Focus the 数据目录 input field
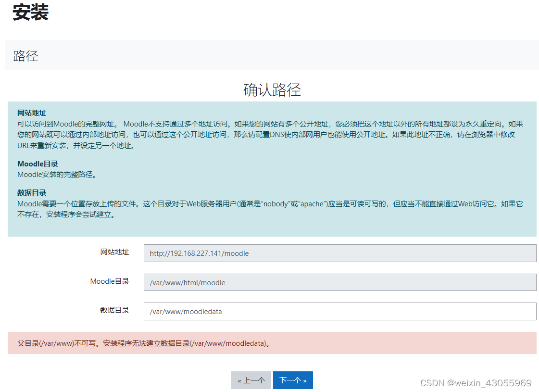The height and width of the screenshot is (392, 539). pyautogui.click(x=339, y=312)
